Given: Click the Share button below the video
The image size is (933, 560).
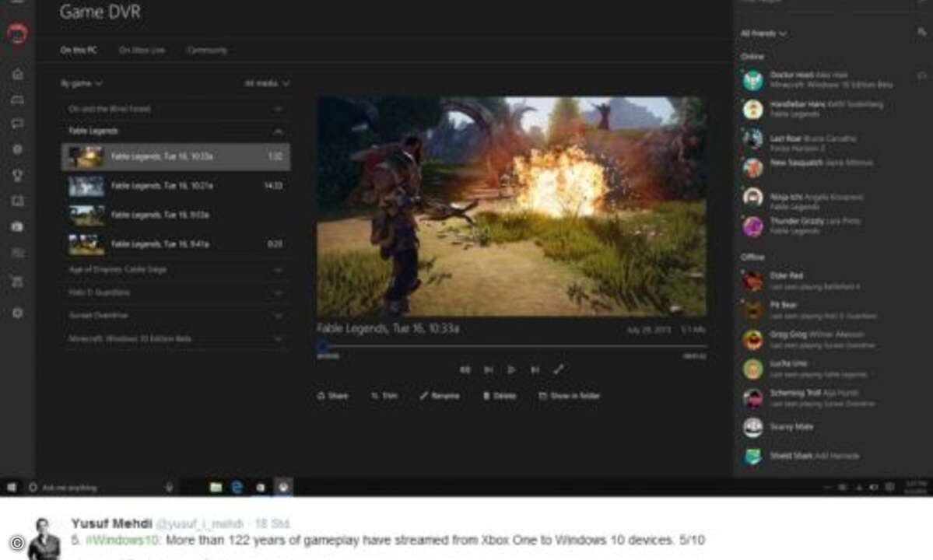Looking at the screenshot, I should point(332,396).
